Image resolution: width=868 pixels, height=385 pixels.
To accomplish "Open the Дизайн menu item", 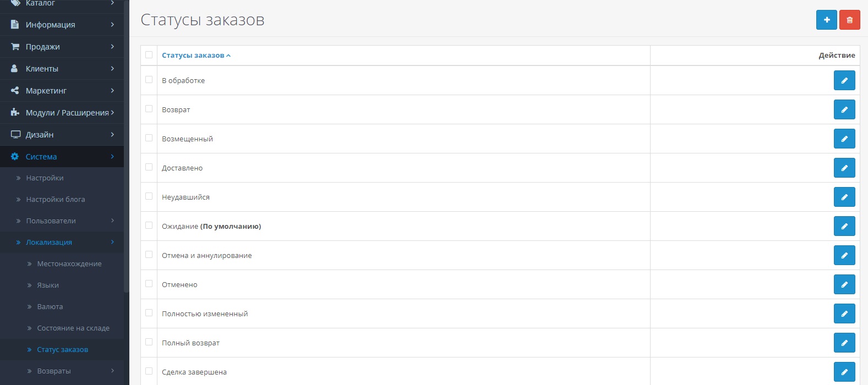I will pos(40,135).
